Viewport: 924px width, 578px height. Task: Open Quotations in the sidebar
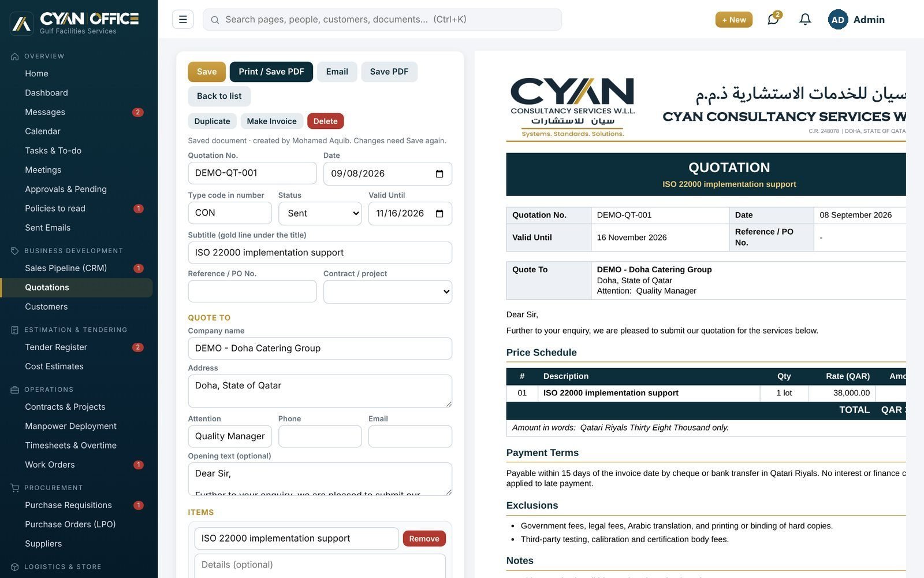76,288
